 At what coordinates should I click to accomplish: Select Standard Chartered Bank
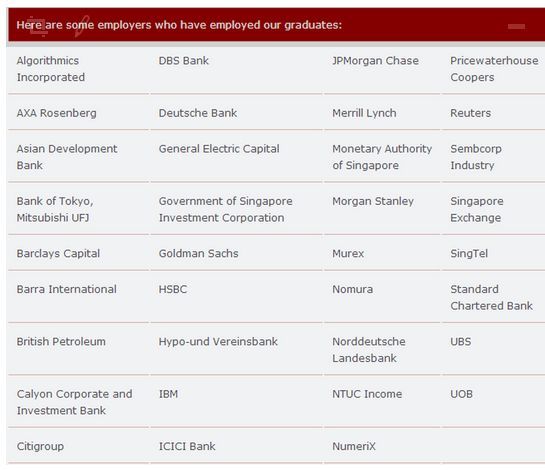point(491,298)
